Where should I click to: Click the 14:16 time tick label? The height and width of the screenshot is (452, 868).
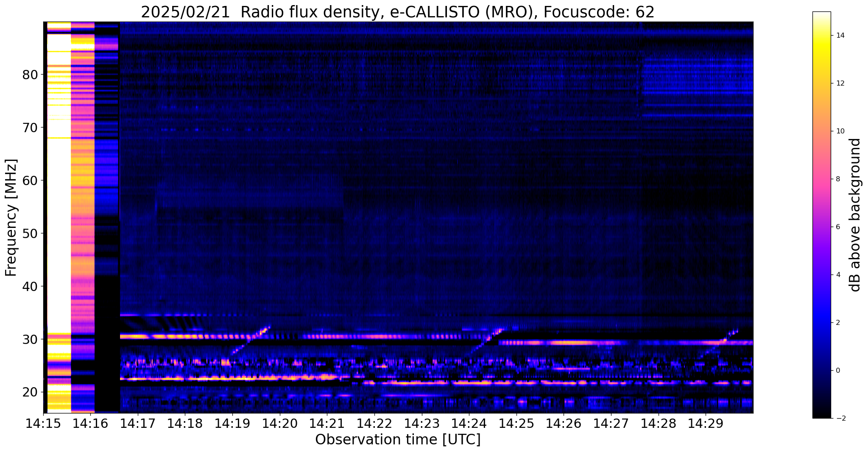[90, 423]
